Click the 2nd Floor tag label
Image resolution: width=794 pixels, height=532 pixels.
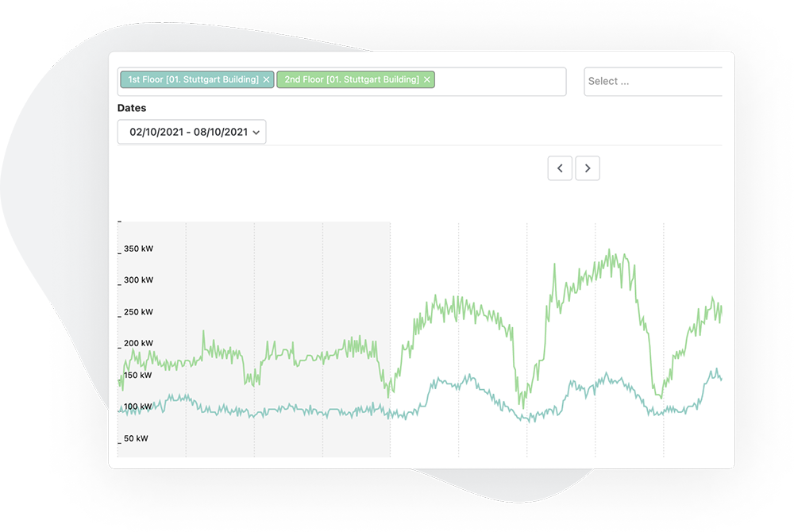point(352,80)
